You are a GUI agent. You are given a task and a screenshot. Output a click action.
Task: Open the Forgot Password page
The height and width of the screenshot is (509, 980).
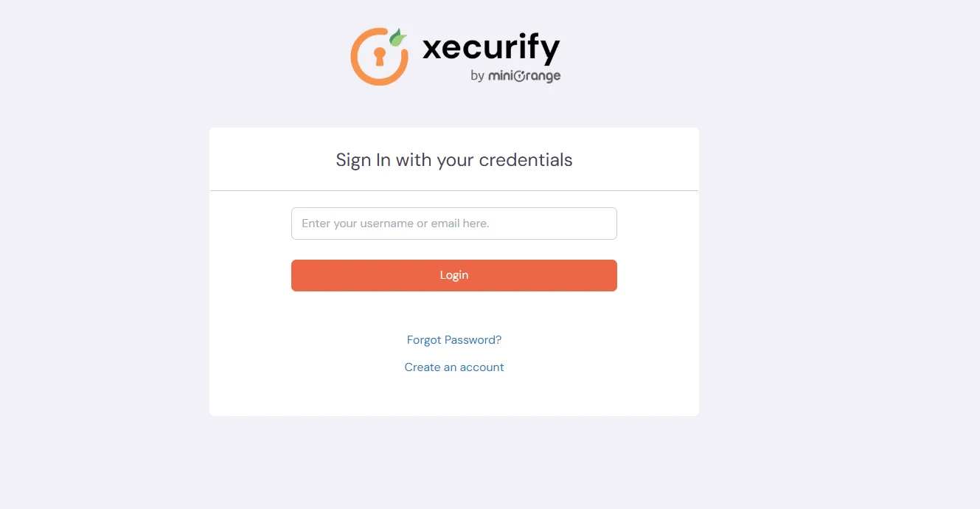[453, 339]
